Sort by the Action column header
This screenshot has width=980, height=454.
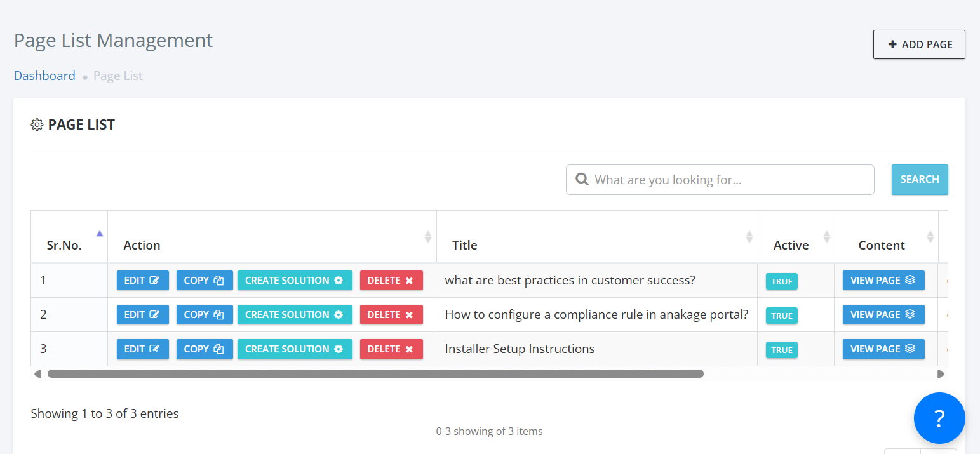coord(272,237)
